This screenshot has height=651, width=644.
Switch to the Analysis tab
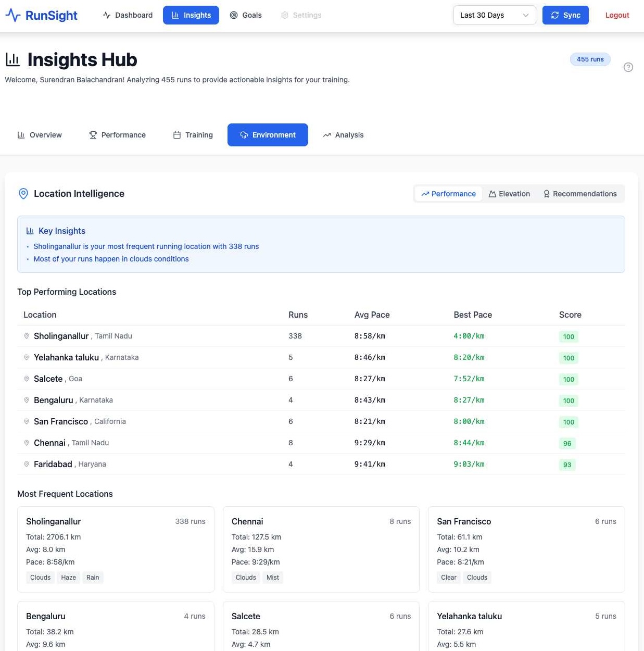click(x=343, y=135)
